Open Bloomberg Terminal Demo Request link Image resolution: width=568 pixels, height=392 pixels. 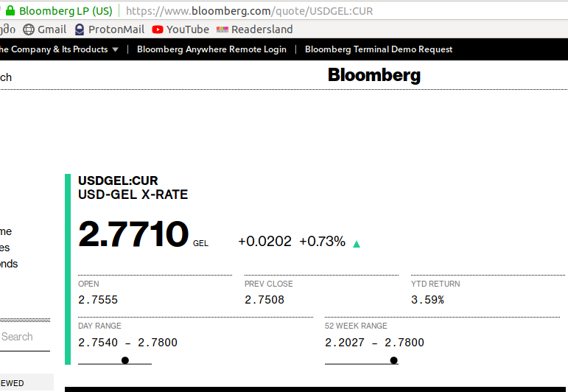point(379,49)
